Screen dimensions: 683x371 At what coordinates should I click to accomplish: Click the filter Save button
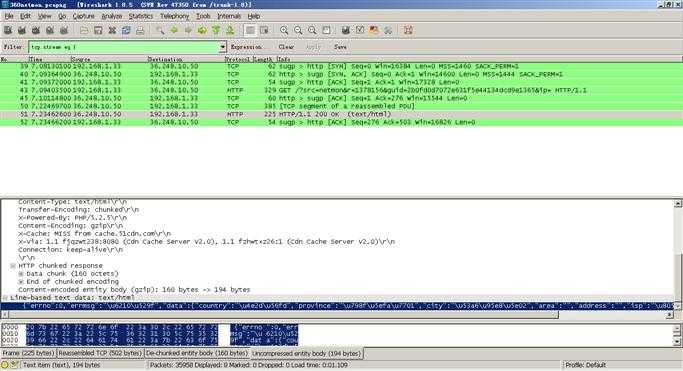click(340, 47)
